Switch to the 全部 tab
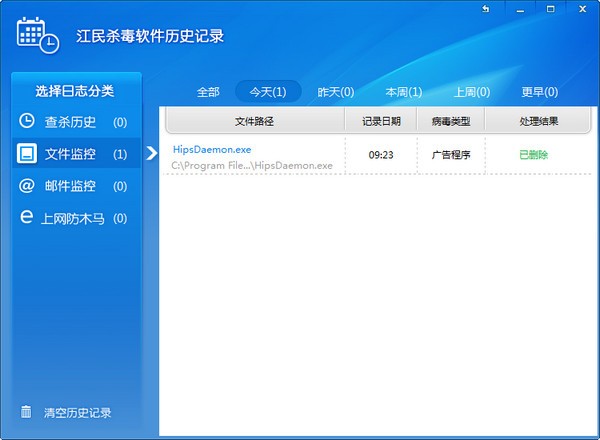600x440 pixels. (x=208, y=92)
